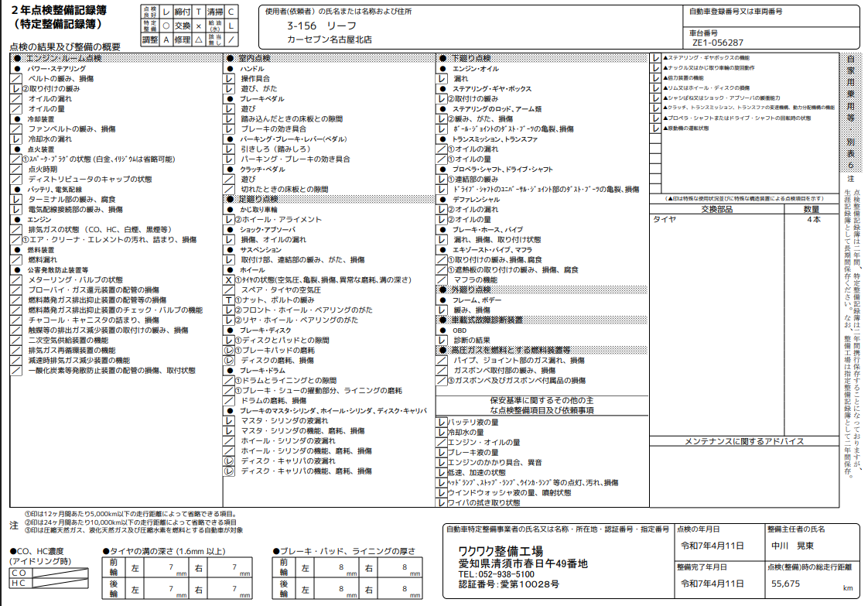This screenshot has width=868, height=606.
Task: Toggle the ブレーキの効き具合 checkbox under ブレーキペダル
Action: pos(229,129)
